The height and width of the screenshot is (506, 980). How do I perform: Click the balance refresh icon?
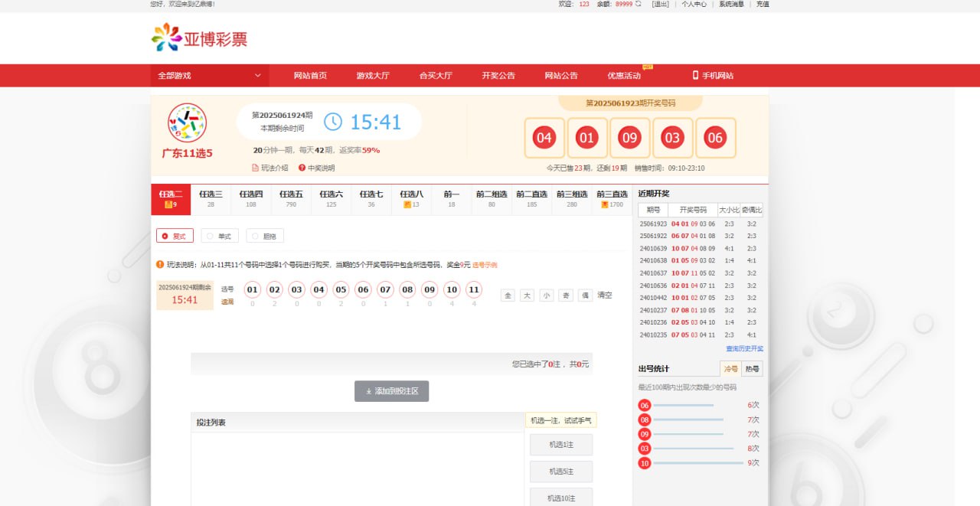[639, 4]
